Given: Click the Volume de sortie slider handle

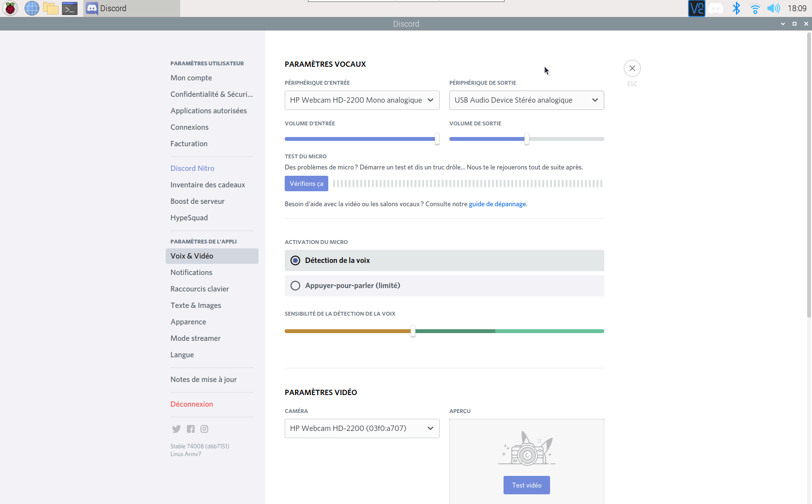Looking at the screenshot, I should click(527, 139).
